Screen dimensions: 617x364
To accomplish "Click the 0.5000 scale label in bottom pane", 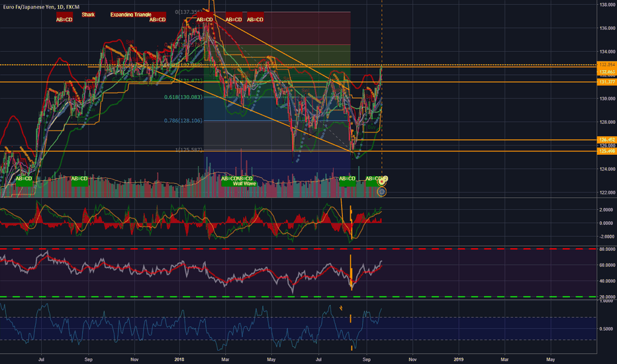I will tap(606, 329).
